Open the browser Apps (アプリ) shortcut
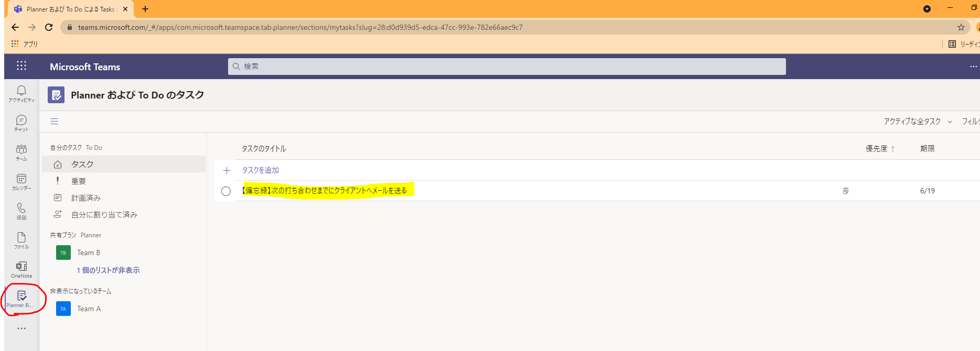This screenshot has width=980, height=351. tap(24, 44)
